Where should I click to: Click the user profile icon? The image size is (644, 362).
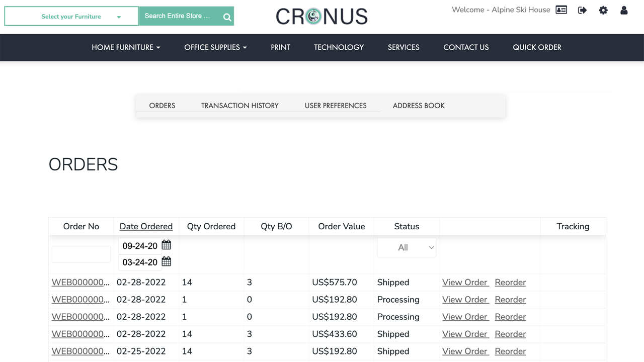pos(624,10)
